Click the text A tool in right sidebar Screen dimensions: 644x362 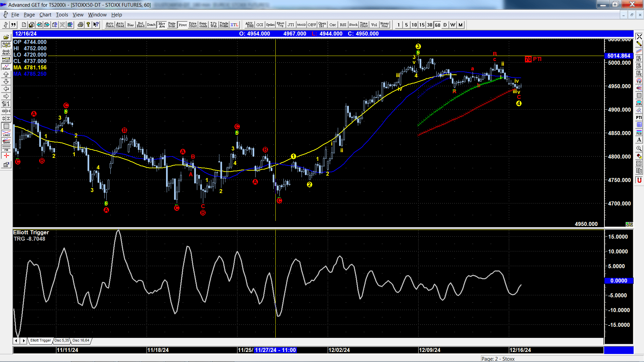639,139
